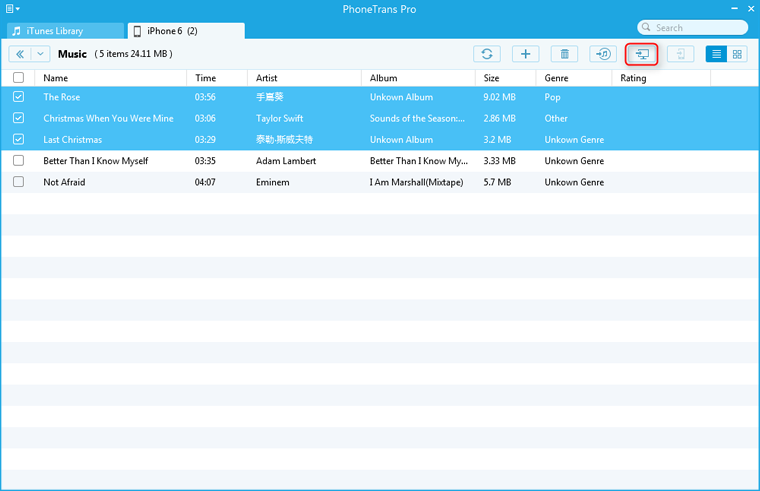Uncheck the song The Rose
The image size is (760, 491).
coord(19,97)
